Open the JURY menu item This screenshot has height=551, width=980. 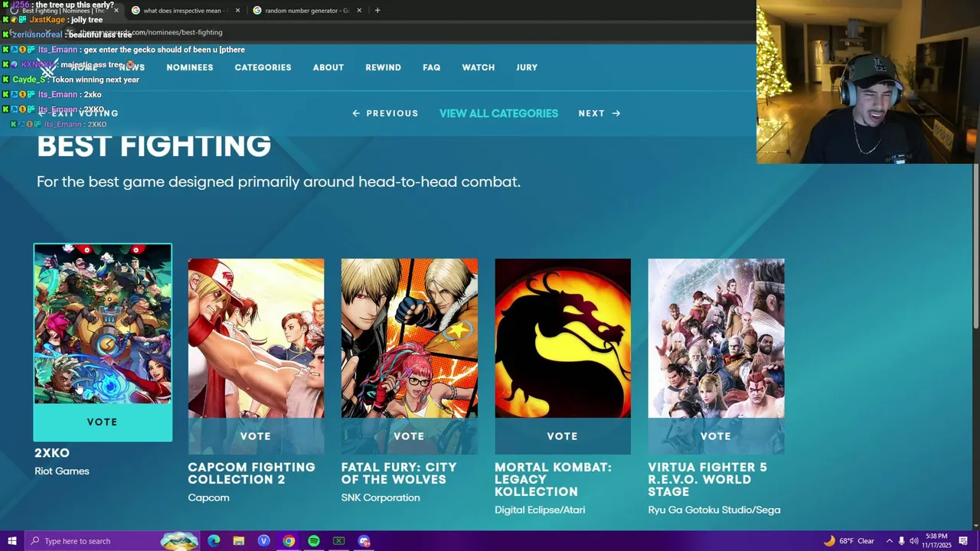coord(527,67)
